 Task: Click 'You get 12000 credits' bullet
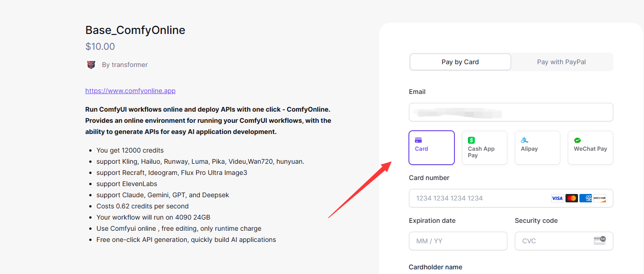(130, 150)
